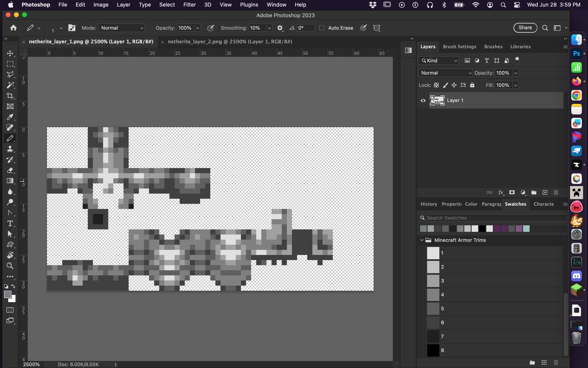Open the History panel tab
Screen dimensions: 588x368
pyautogui.click(x=429, y=204)
